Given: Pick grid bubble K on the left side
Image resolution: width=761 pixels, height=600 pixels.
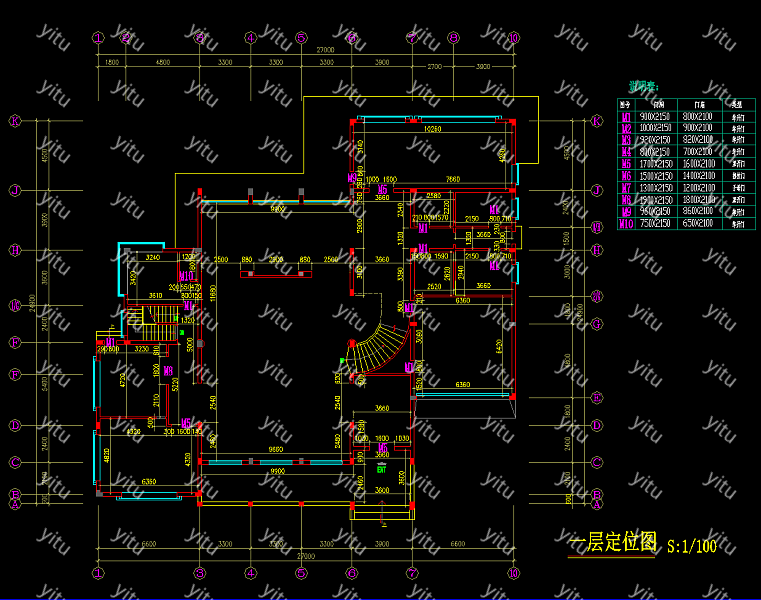Looking at the screenshot, I should click(15, 122).
